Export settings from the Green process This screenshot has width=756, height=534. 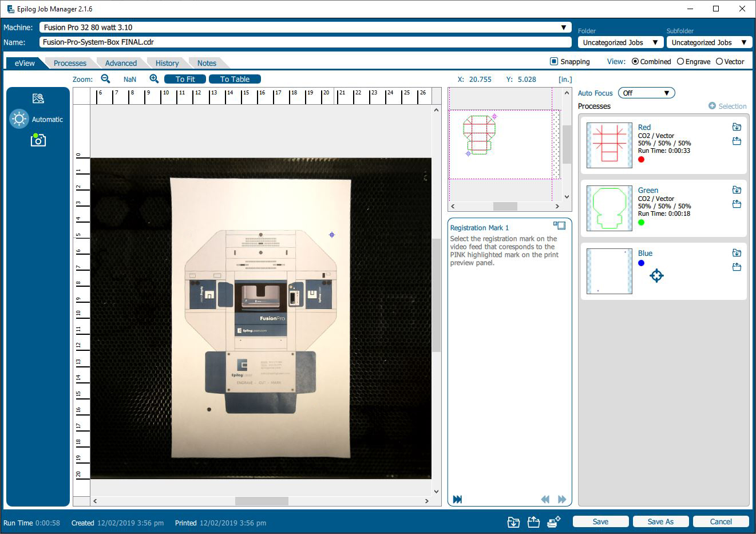737,204
